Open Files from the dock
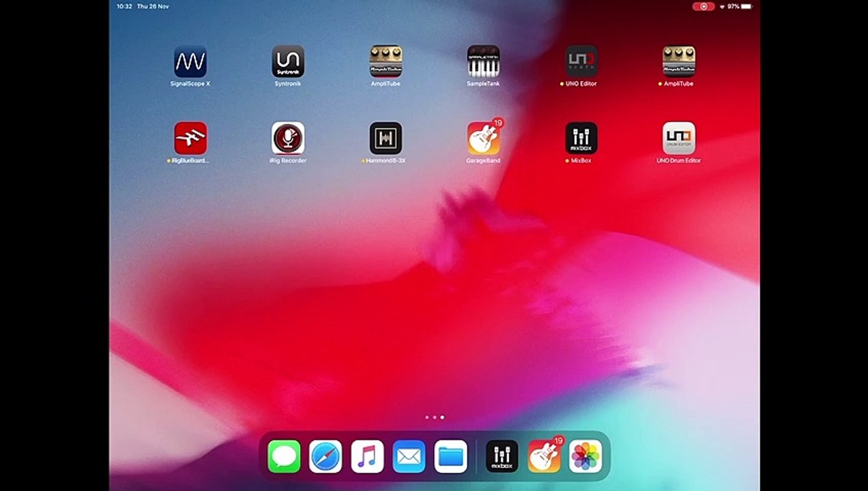The width and height of the screenshot is (868, 491). 450,456
